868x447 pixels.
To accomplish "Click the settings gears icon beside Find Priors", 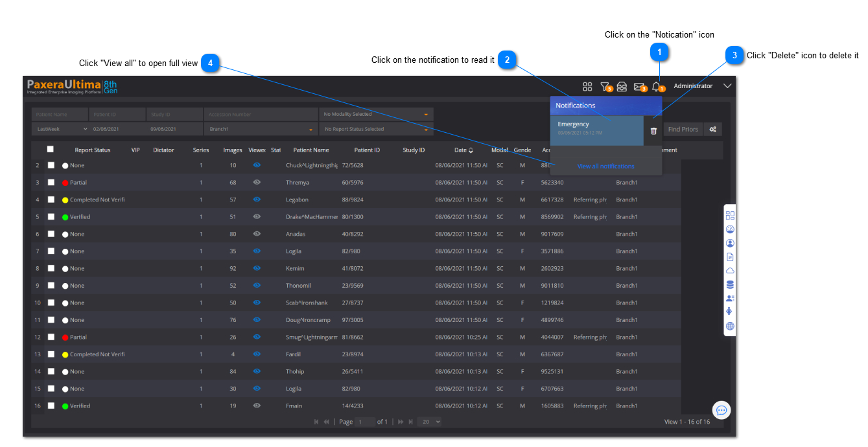I will click(712, 130).
